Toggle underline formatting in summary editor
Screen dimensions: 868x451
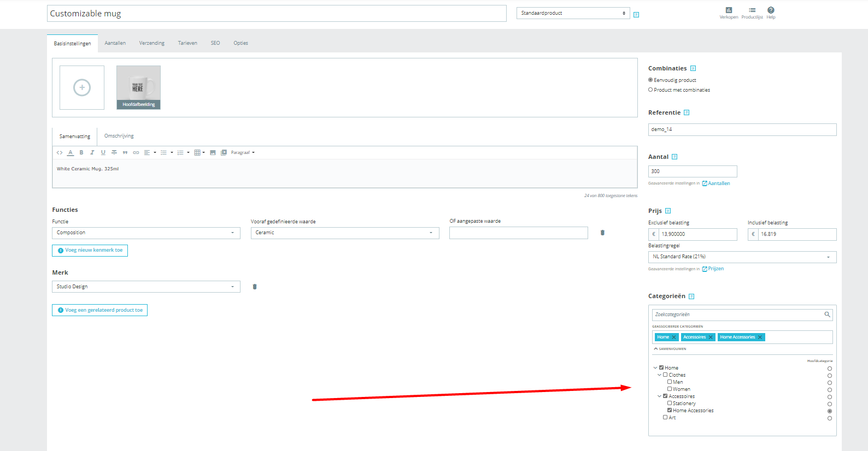[103, 153]
